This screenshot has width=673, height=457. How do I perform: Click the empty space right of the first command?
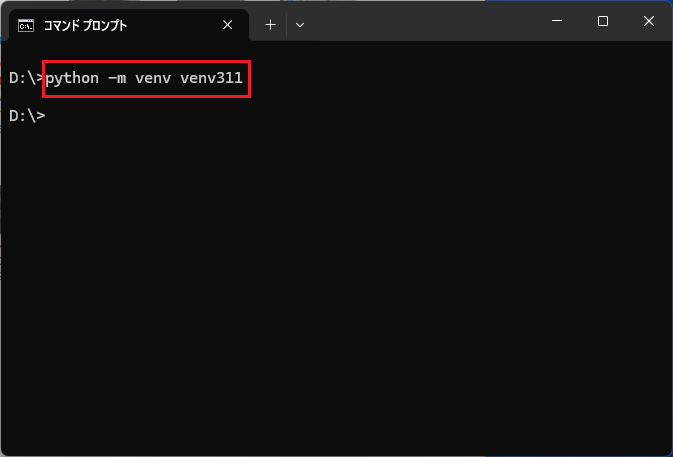pos(450,78)
